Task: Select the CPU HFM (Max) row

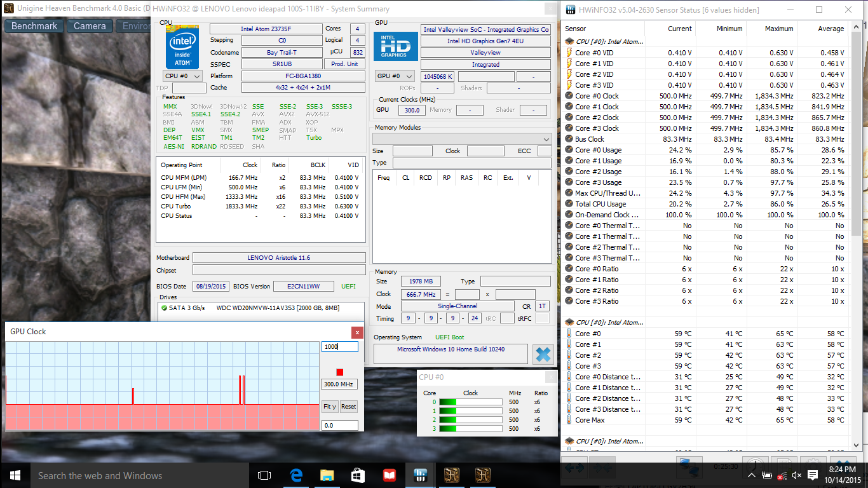Action: (261, 197)
